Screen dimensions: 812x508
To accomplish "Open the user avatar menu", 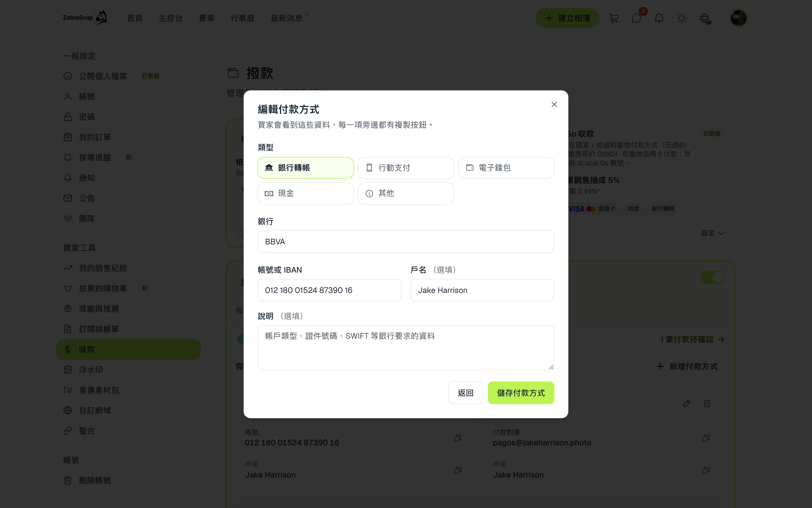I will [x=738, y=18].
